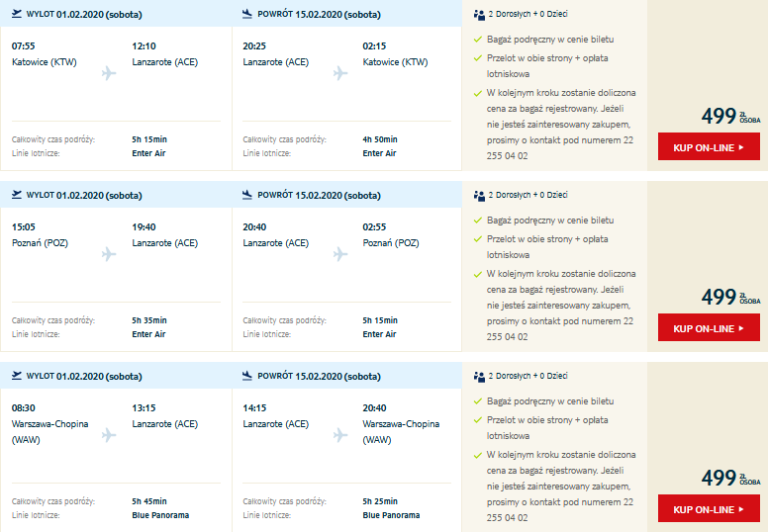Buy the Poznań flight with KUP ON-LINE

pos(709,327)
